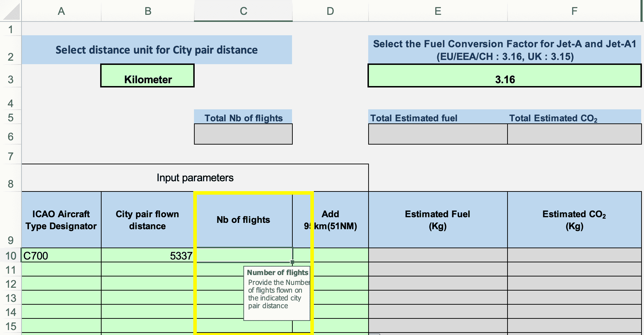Click row 3 header
This screenshot has width=644, height=335.
click(x=11, y=79)
